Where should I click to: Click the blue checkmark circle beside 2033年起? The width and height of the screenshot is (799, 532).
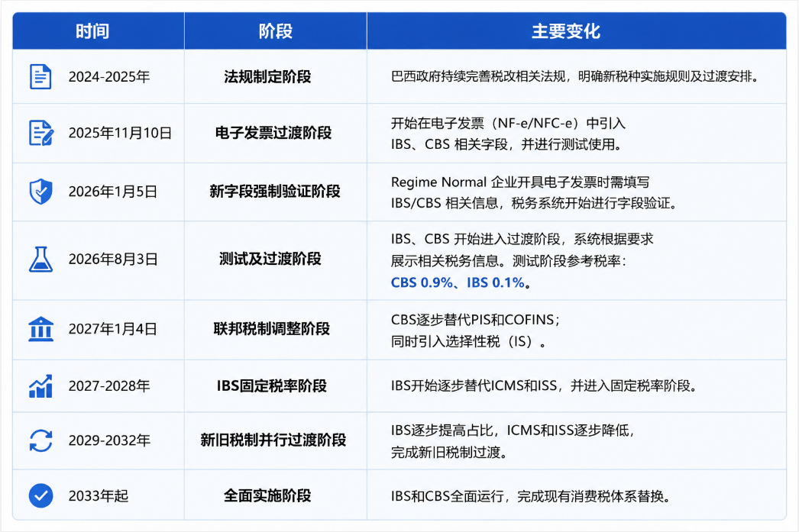pos(40,495)
